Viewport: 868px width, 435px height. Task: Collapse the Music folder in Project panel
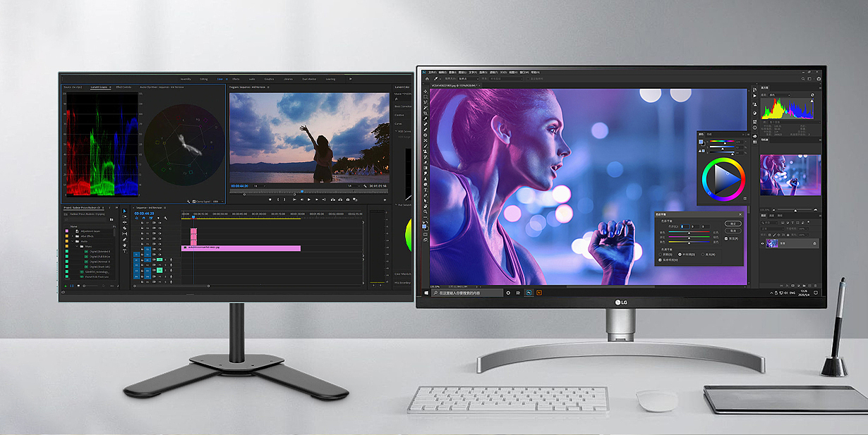click(77, 246)
